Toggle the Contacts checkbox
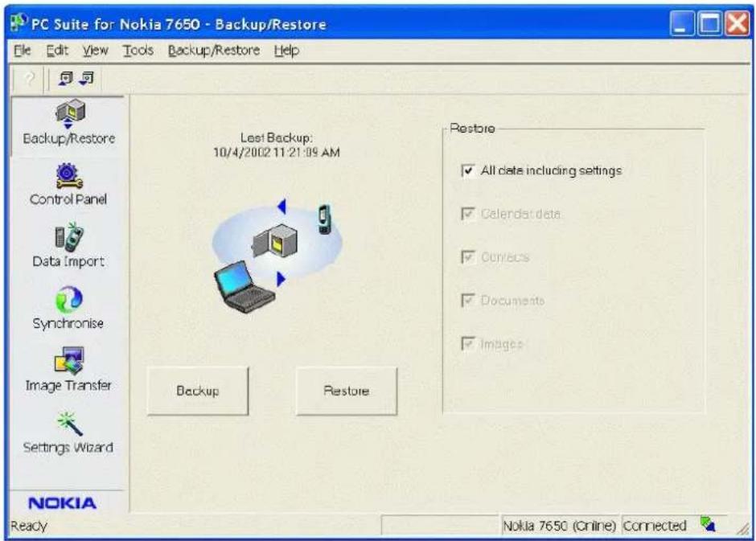The height and width of the screenshot is (541, 756). point(468,256)
